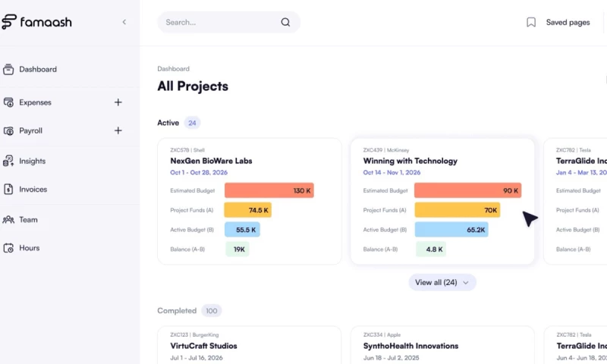Click NexGen Estimated Budget 130 K bar
Image resolution: width=607 pixels, height=364 pixels.
tap(269, 190)
